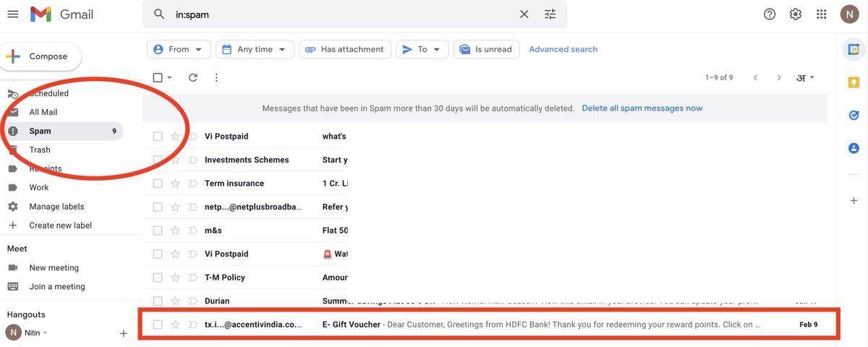Viewport: 868px width, 347px height.
Task: Clear the search with the X icon
Action: click(524, 14)
